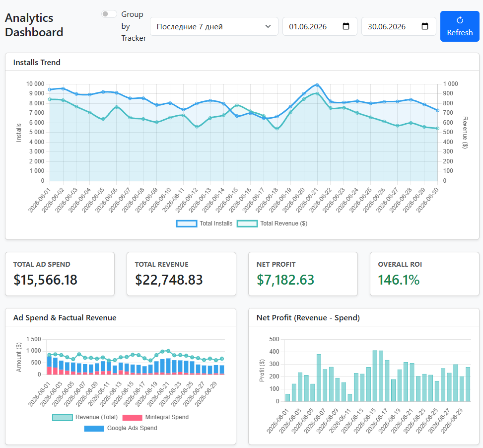Click the Total Ad Spend value $15,566.18
This screenshot has height=448, width=483.
tap(45, 280)
